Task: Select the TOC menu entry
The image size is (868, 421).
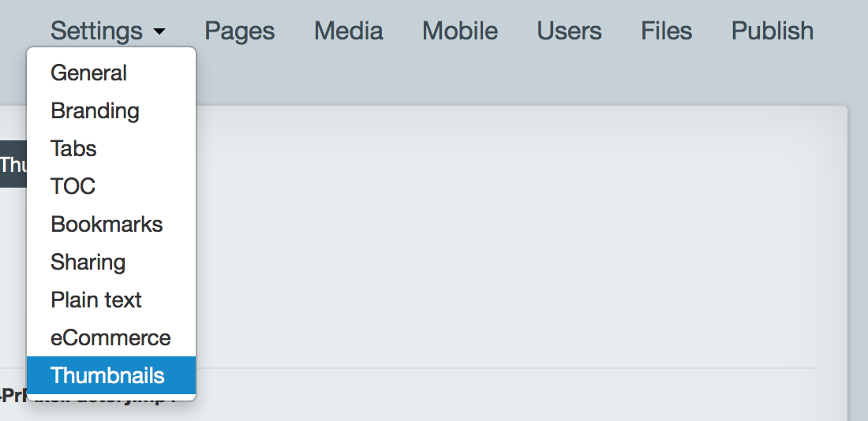Action: pos(111,186)
